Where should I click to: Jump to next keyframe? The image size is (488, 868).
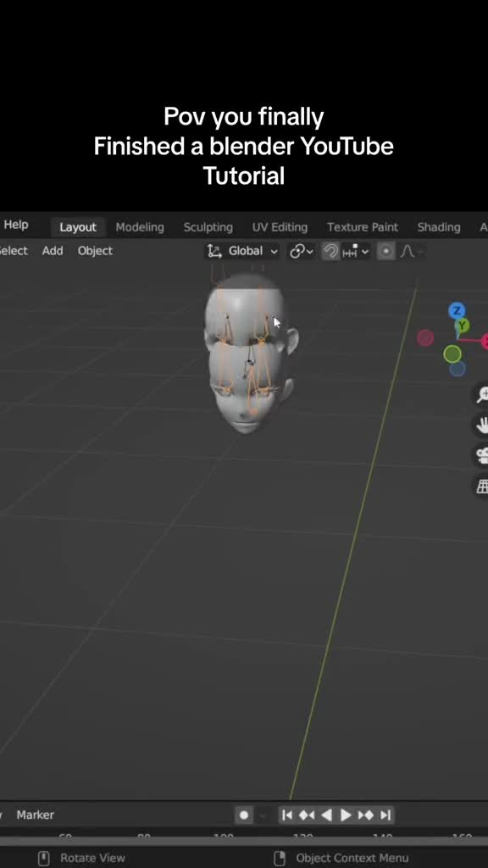(366, 815)
